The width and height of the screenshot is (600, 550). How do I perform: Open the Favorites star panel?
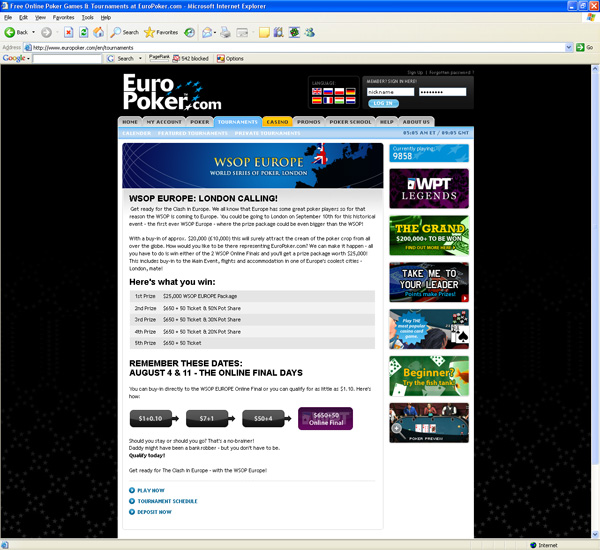coord(161,33)
